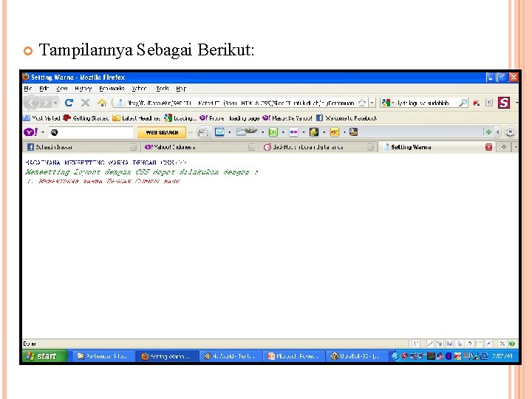The width and height of the screenshot is (532, 399).
Task: Open the Edit menu
Action: click(x=44, y=89)
